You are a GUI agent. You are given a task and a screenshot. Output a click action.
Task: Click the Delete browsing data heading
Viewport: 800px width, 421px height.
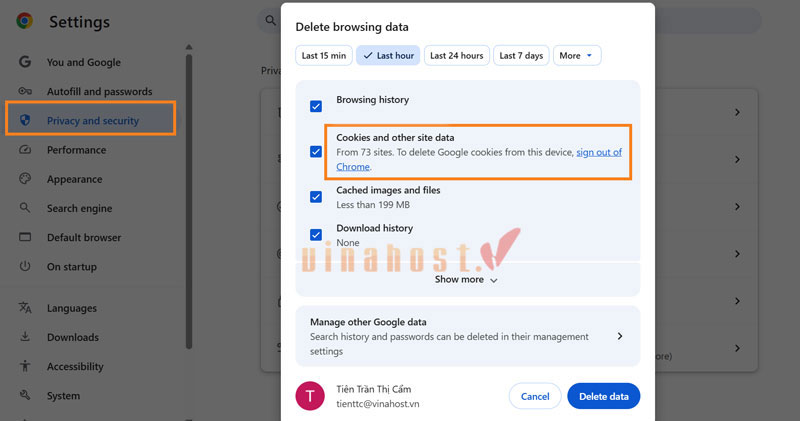(352, 27)
